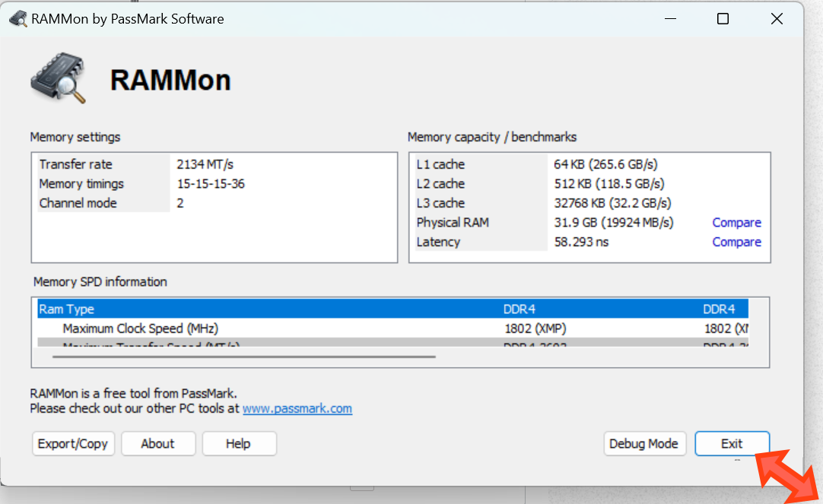Click the 31.9 GB (19924 MB/s) value
Image resolution: width=823 pixels, height=504 pixels.
tap(614, 223)
